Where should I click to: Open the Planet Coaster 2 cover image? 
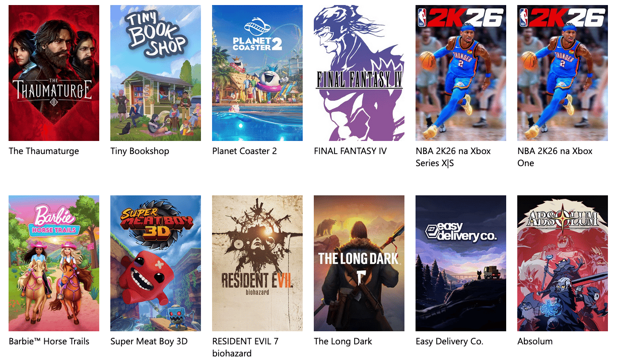pyautogui.click(x=257, y=73)
